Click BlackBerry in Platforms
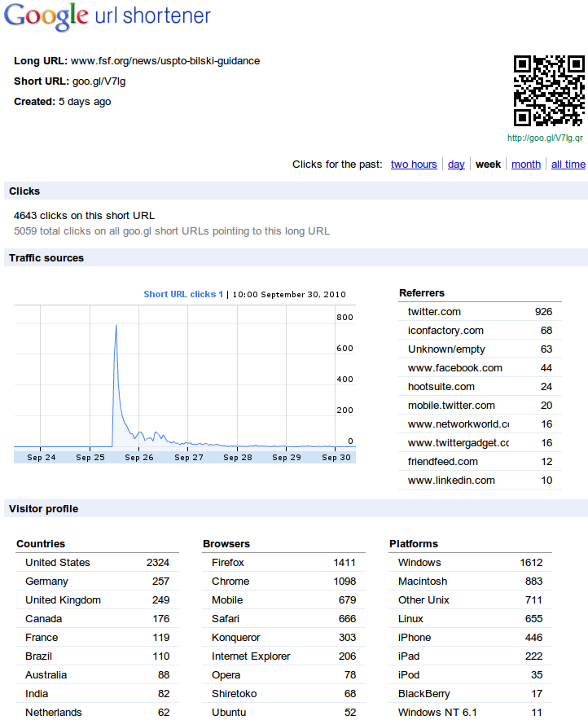The height and width of the screenshot is (720, 588). (470, 694)
